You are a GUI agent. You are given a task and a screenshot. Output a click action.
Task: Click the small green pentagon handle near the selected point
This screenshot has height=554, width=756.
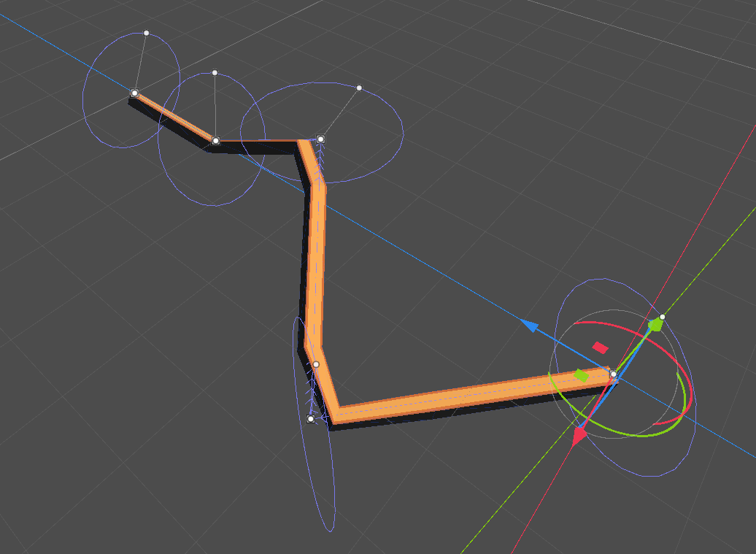click(580, 376)
